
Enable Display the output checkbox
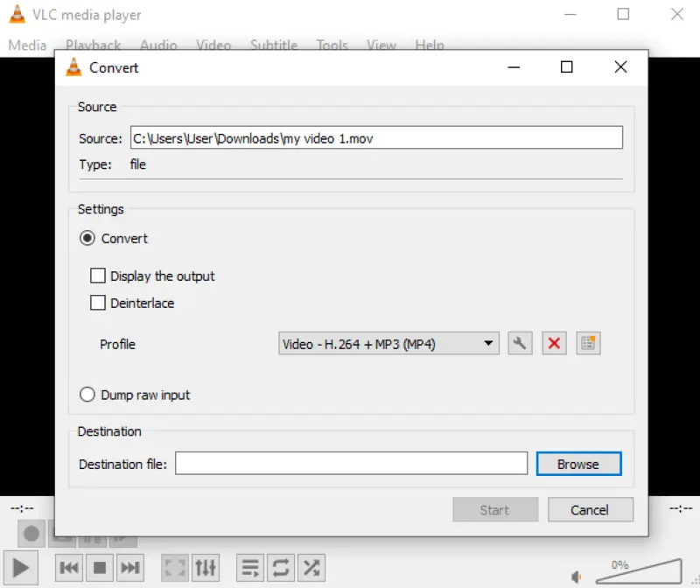coord(98,276)
